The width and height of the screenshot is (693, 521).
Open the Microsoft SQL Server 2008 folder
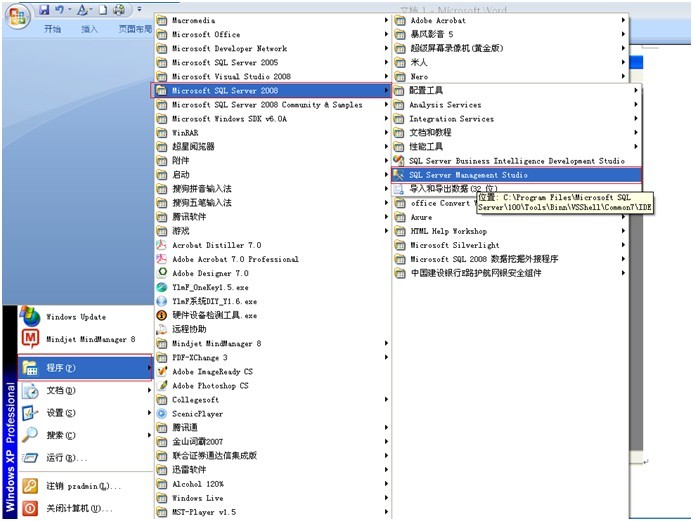point(271,91)
